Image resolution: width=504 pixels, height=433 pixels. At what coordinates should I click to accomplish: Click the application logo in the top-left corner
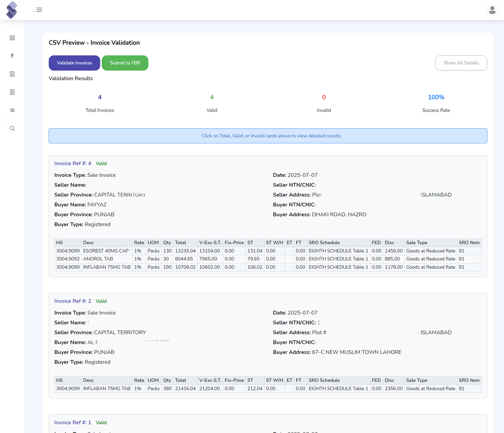coord(11,10)
